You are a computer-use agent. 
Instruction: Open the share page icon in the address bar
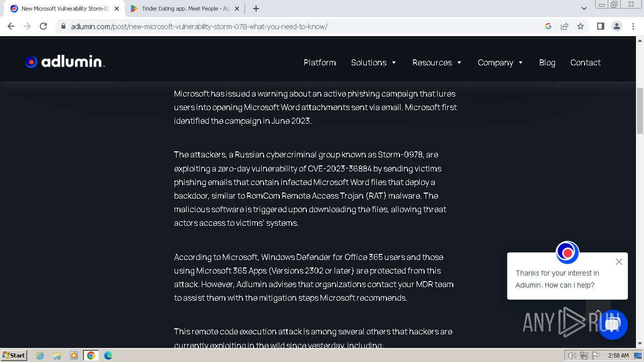click(x=565, y=26)
